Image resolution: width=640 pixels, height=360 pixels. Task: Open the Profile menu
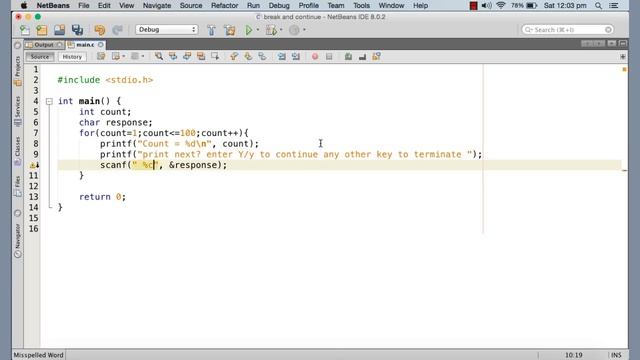pyautogui.click(x=308, y=6)
